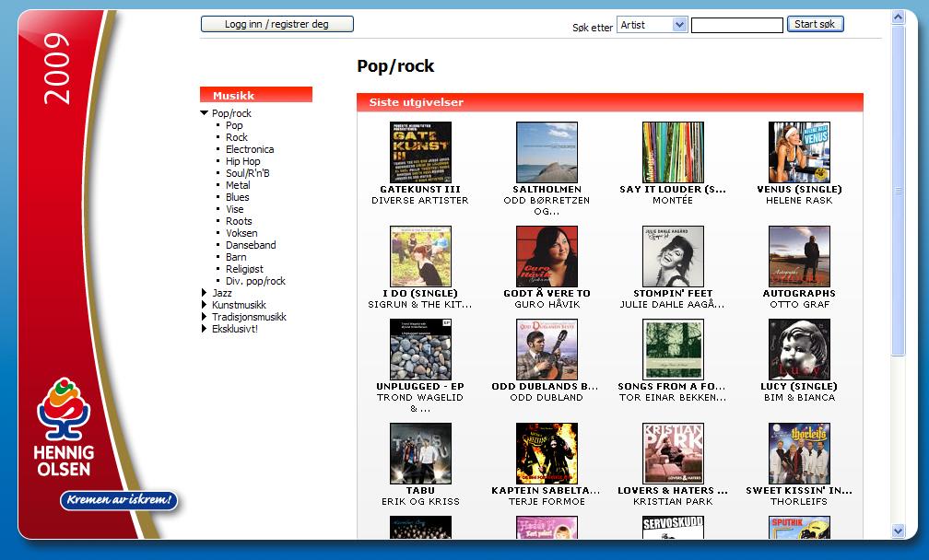Open Venus (Single) title link
This screenshot has width=929, height=560.
coord(799,190)
